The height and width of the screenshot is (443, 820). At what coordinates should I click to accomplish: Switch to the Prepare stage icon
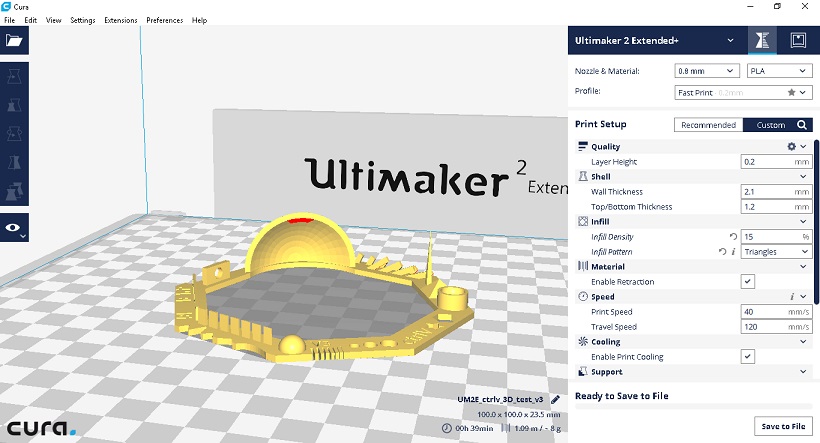click(762, 40)
